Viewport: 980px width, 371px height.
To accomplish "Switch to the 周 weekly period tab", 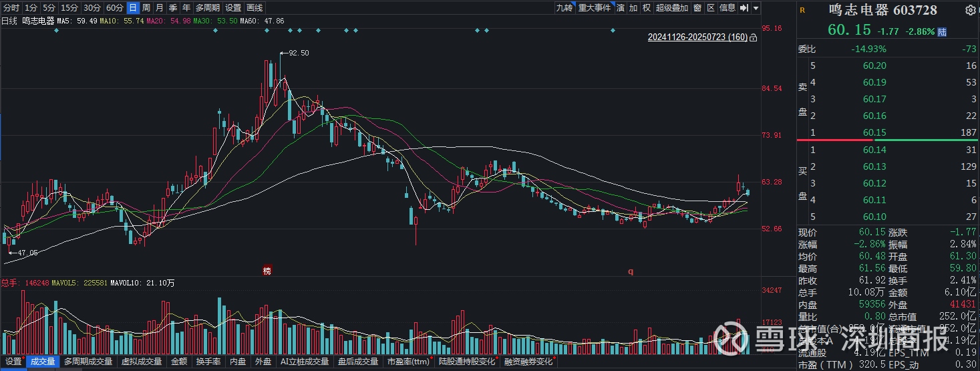I will (x=146, y=8).
